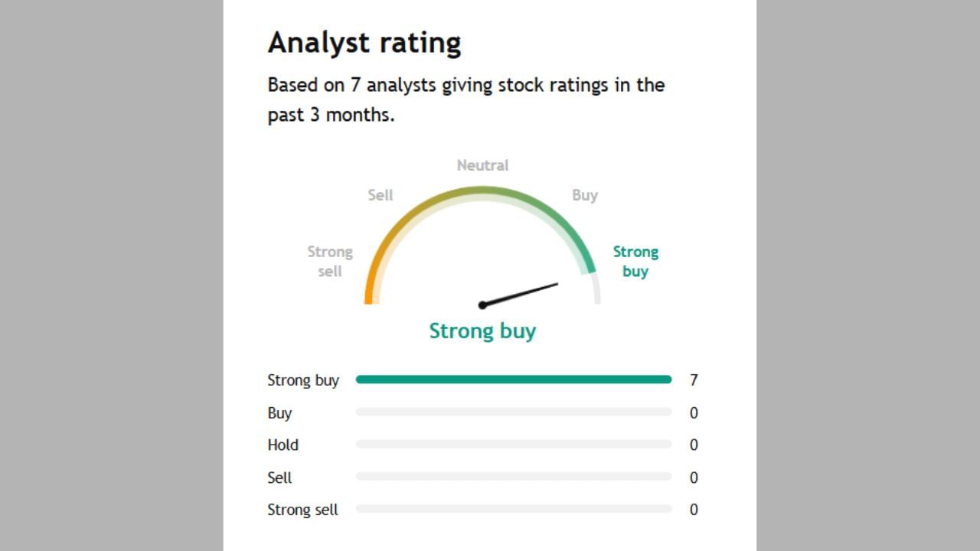Click the empty Sell rating bar
This screenshot has width=980, height=551.
(x=513, y=477)
